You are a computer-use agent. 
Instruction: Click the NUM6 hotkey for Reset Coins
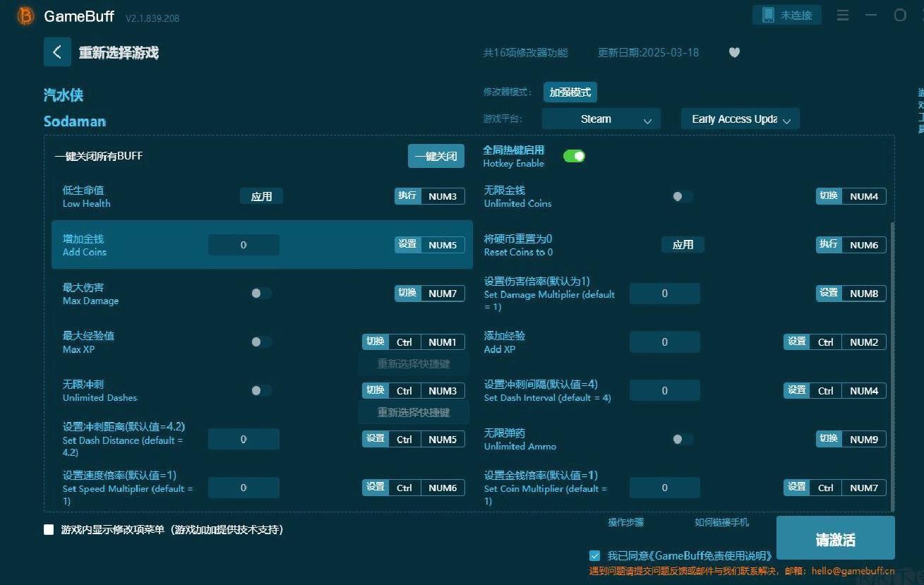pyautogui.click(x=864, y=245)
